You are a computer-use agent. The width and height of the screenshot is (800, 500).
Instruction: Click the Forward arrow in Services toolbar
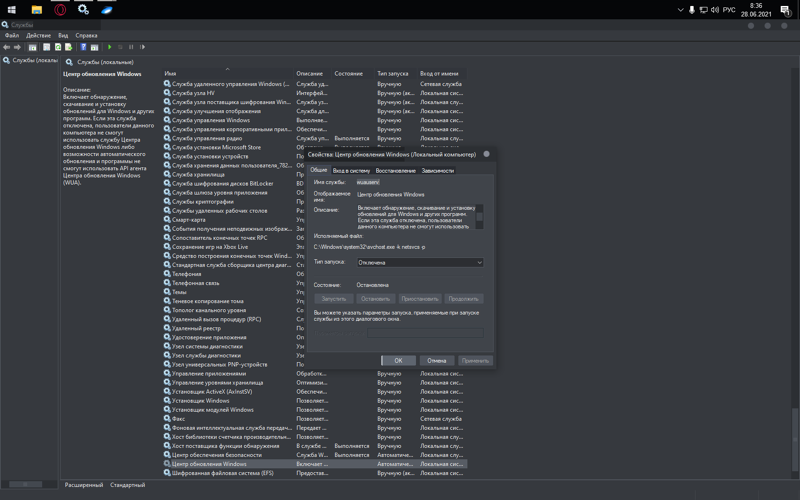(x=17, y=47)
